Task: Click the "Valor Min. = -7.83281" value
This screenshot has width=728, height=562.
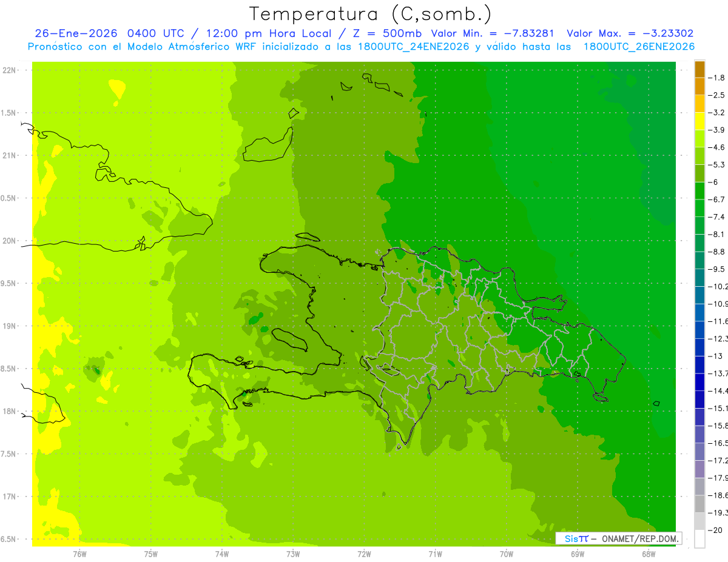Action: pos(493,33)
